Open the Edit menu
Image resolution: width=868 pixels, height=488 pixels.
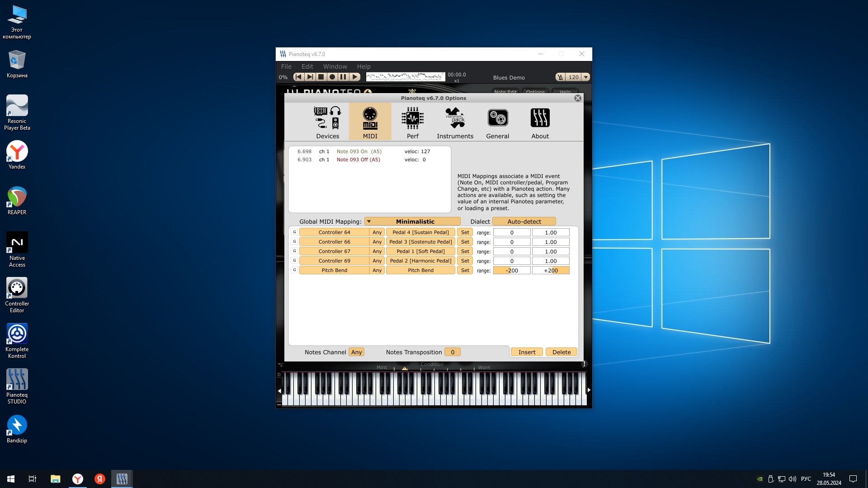tap(307, 66)
